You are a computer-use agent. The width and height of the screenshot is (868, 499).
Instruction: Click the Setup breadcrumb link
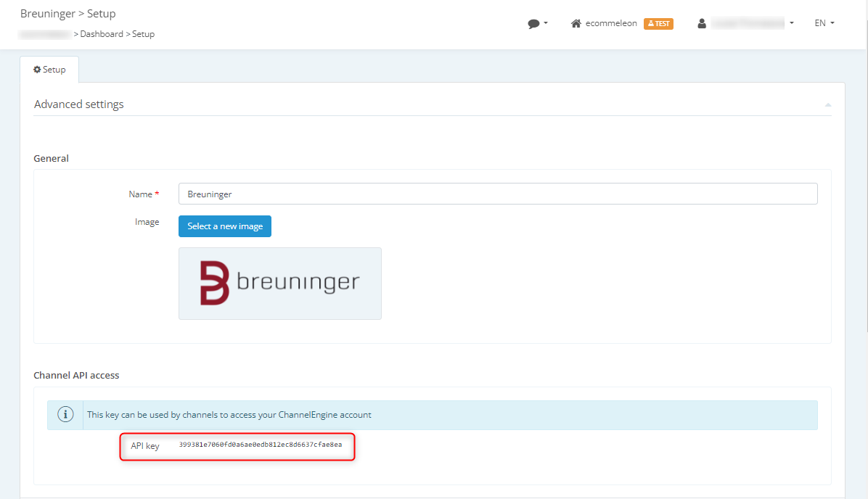coord(144,34)
